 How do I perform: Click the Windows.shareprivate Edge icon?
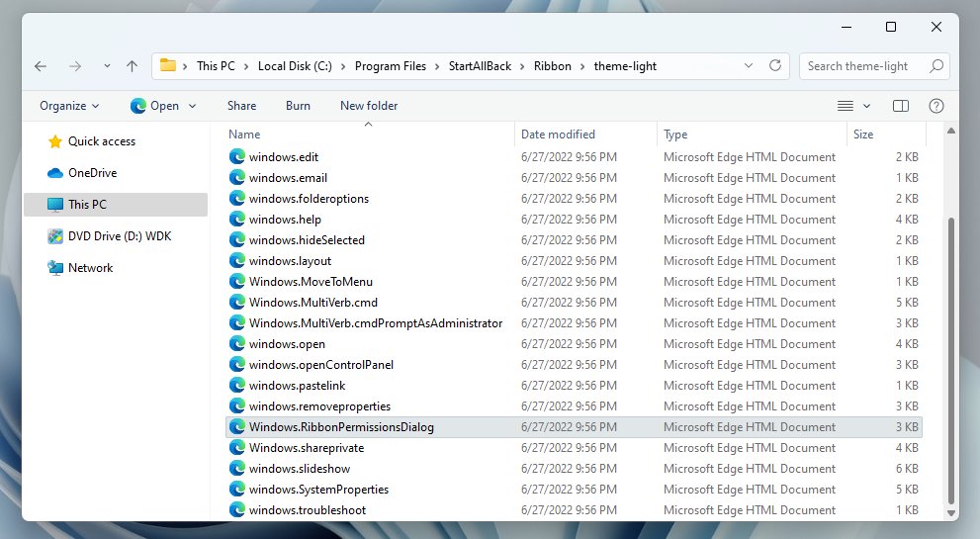(237, 447)
